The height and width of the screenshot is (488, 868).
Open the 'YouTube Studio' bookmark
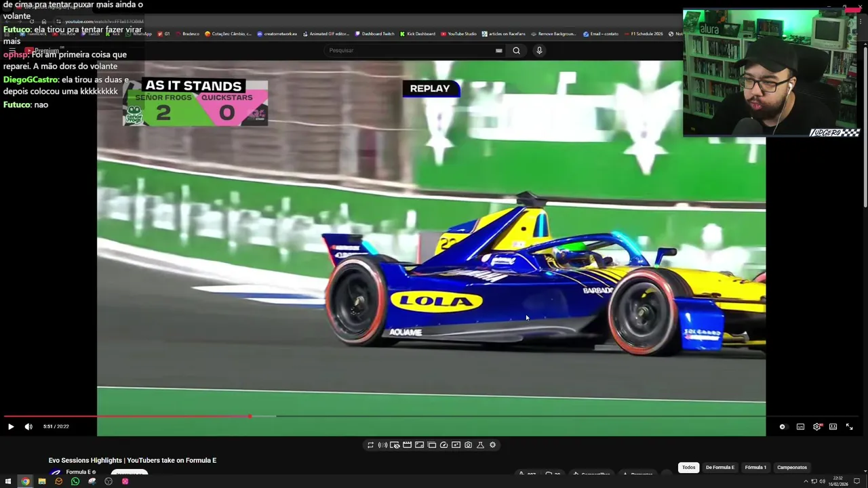(x=458, y=34)
